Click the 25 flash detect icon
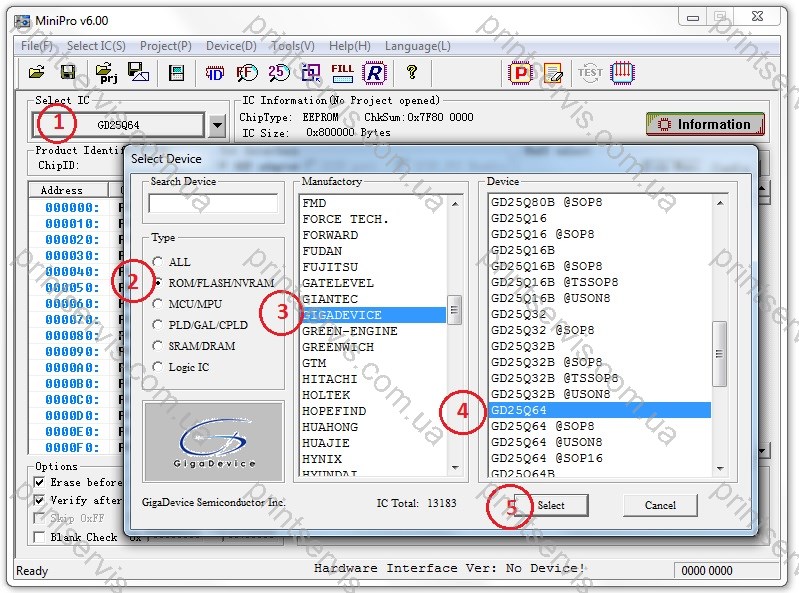This screenshot has height=593, width=799. tap(279, 73)
